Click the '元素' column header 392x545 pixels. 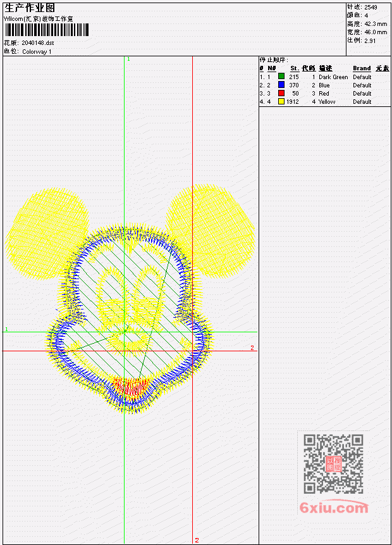(383, 68)
